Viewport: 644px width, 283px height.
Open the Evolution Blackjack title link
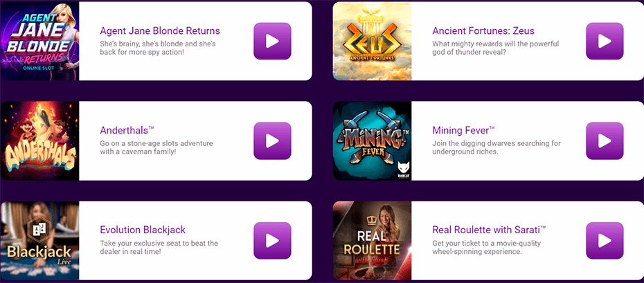143,229
